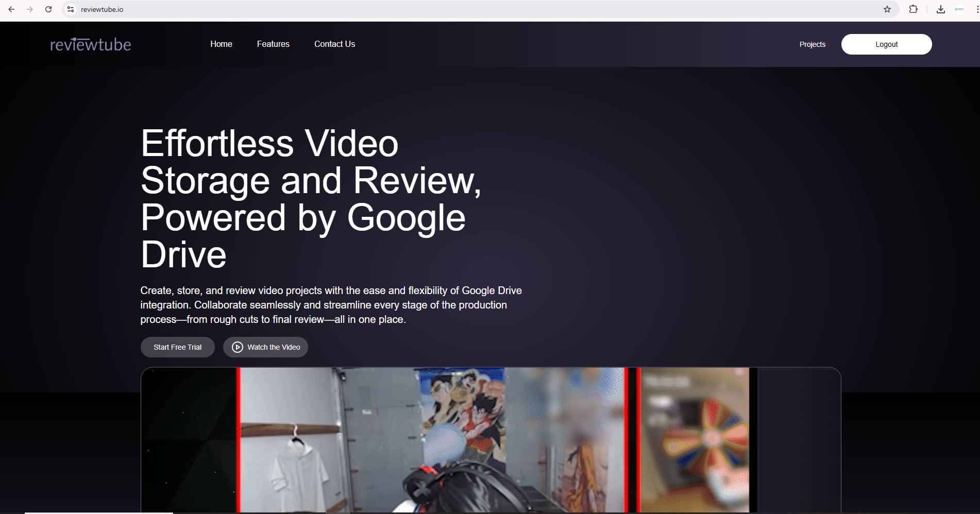
Task: Log out using the Logout button
Action: 886,44
